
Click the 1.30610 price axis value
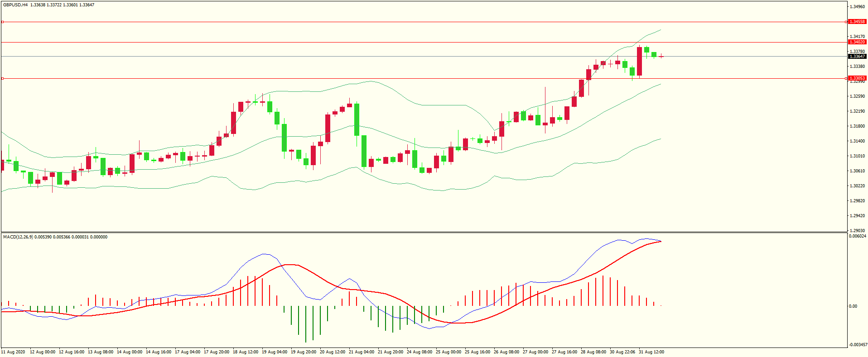858,171
